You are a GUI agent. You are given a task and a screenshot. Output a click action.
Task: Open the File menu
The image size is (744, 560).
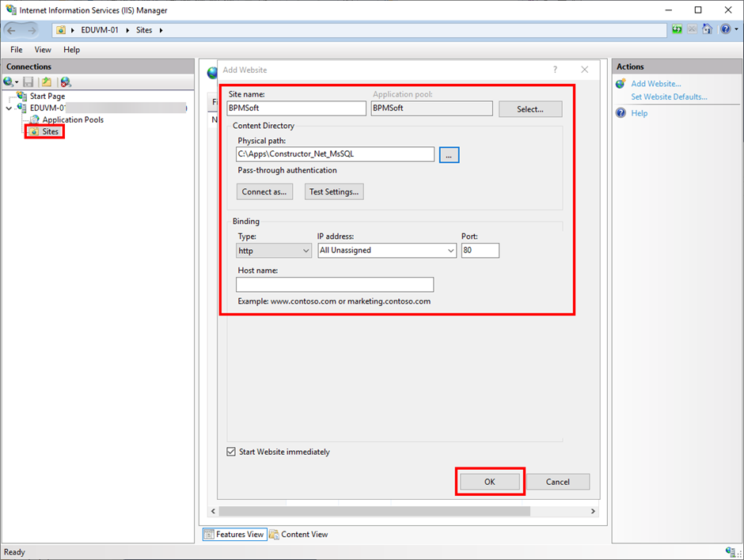17,50
